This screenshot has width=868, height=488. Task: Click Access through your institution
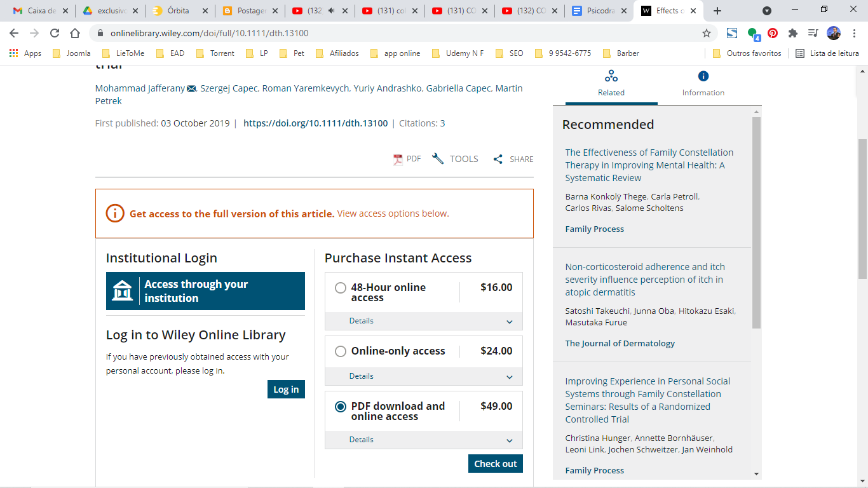click(205, 291)
